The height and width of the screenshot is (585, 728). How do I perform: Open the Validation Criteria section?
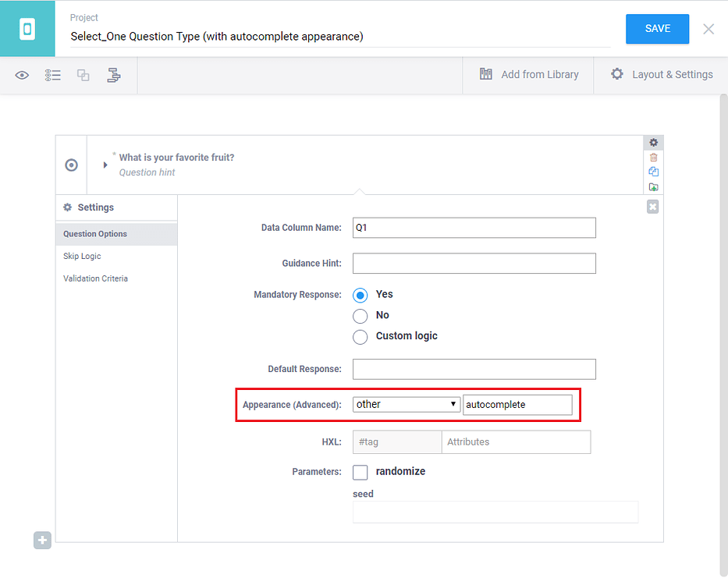pos(94,278)
